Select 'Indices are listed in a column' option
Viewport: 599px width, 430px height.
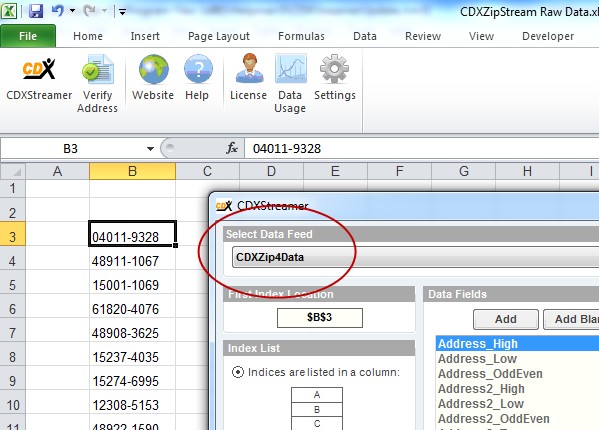pyautogui.click(x=238, y=372)
